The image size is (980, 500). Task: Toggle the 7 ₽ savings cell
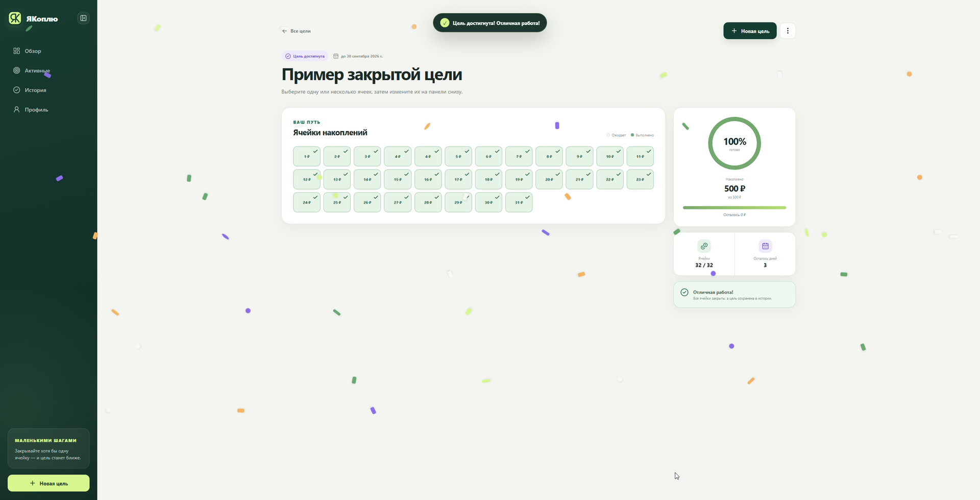(519, 156)
